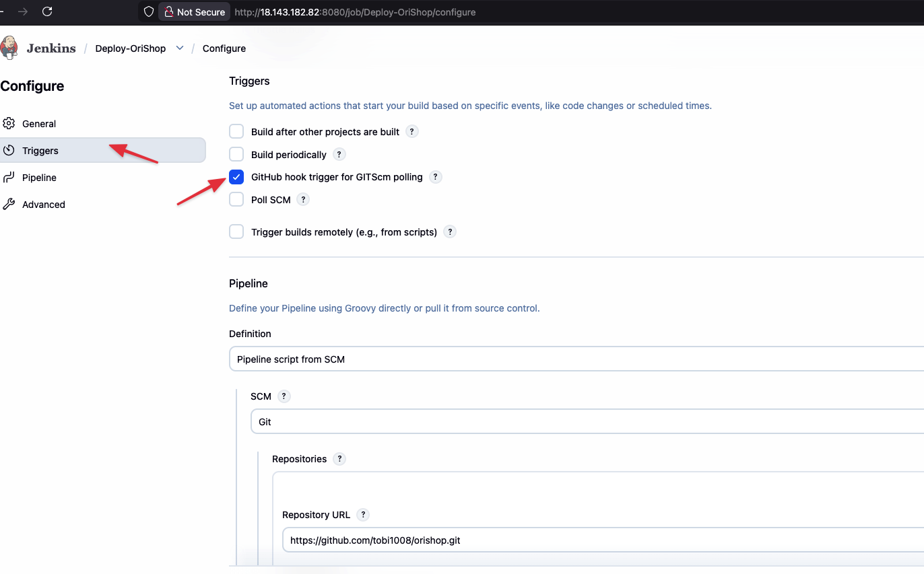
Task: Click the browser reload page icon
Action: click(47, 11)
